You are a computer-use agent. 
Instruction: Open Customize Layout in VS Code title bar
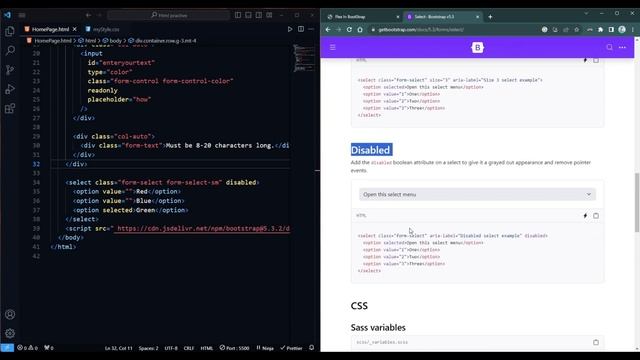(x=269, y=15)
